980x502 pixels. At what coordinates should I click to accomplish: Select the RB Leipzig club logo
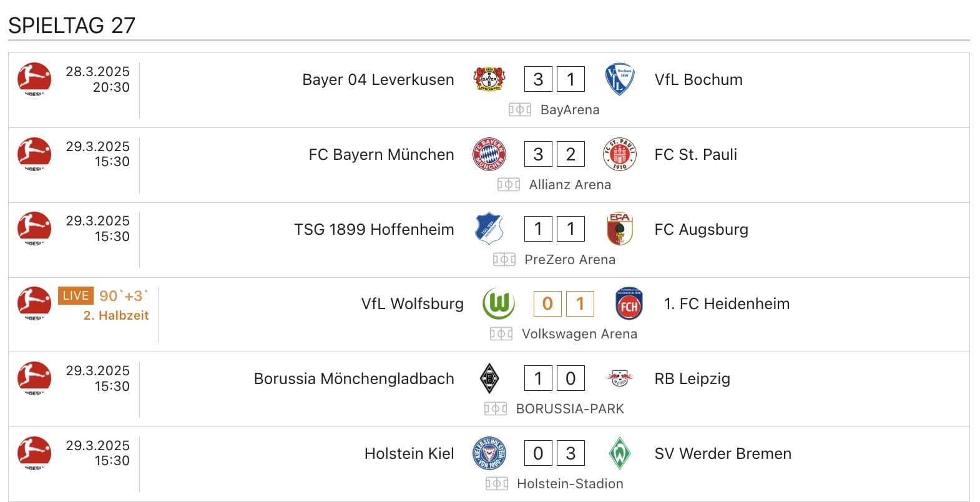pyautogui.click(x=620, y=378)
